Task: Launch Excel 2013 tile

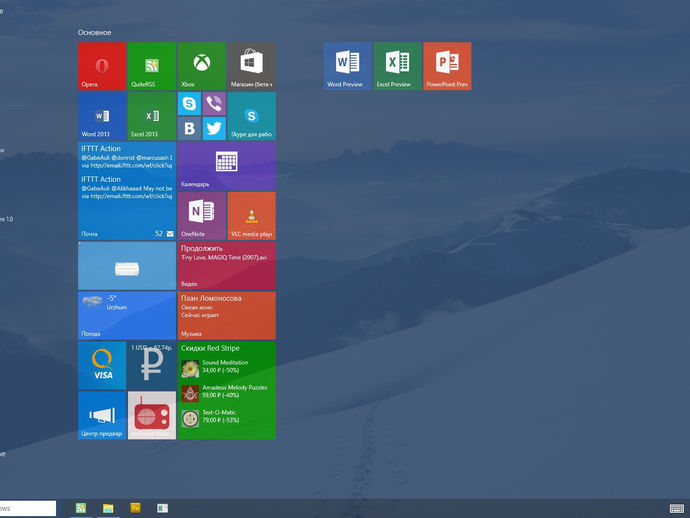Action: (152, 116)
